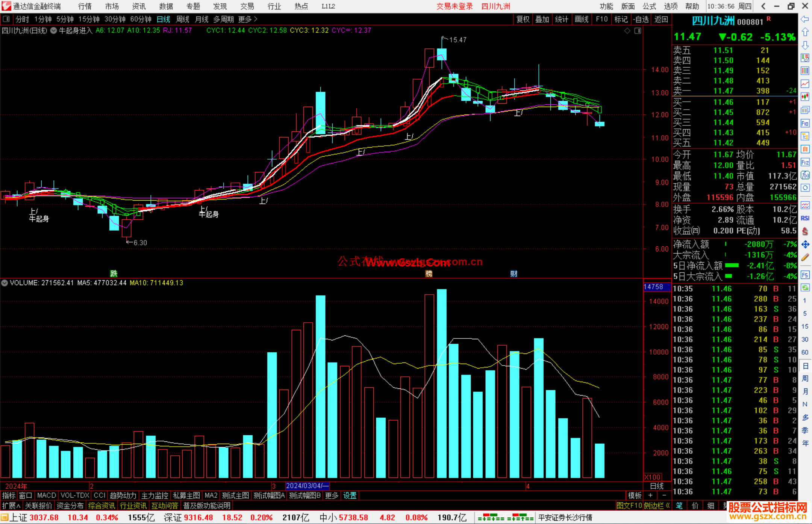Expand 更多 period options after 多周期
This screenshot has width=812, height=524.
[x=247, y=19]
